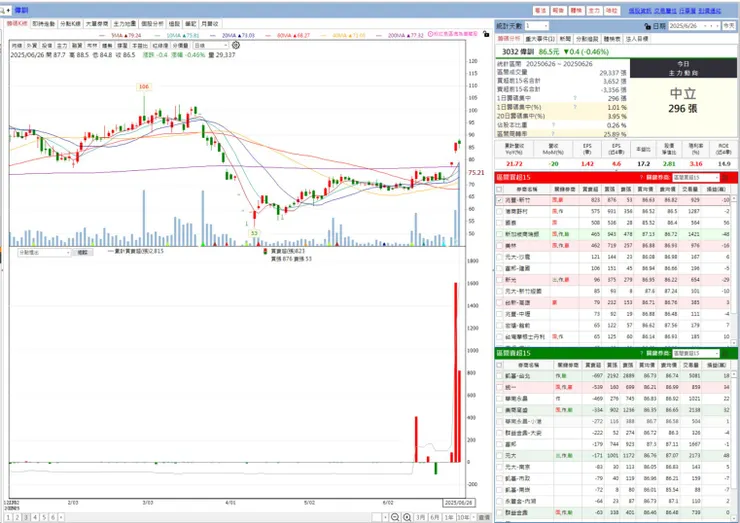Switch to the 新聞 tab in right panel
The width and height of the screenshot is (740, 523).
coord(565,39)
